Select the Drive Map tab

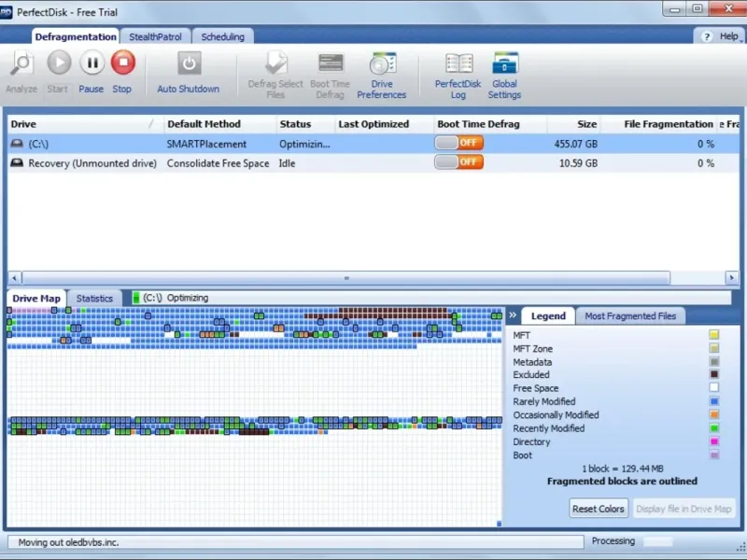(x=36, y=299)
